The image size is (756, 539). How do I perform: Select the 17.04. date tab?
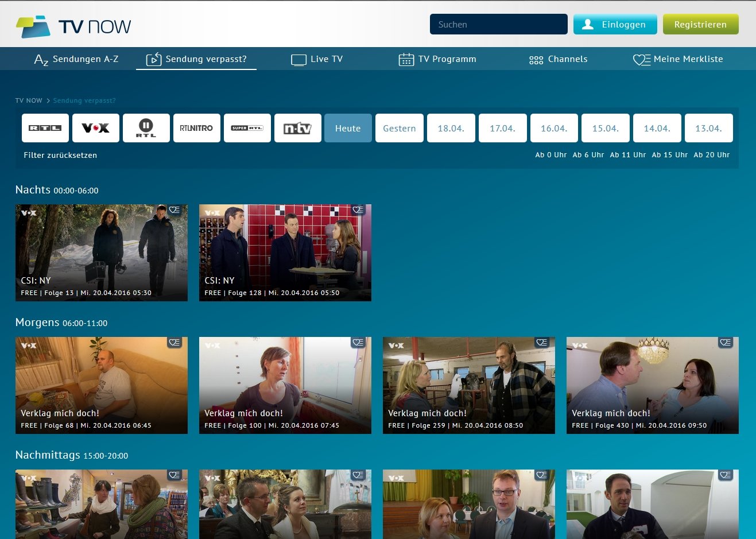(503, 128)
